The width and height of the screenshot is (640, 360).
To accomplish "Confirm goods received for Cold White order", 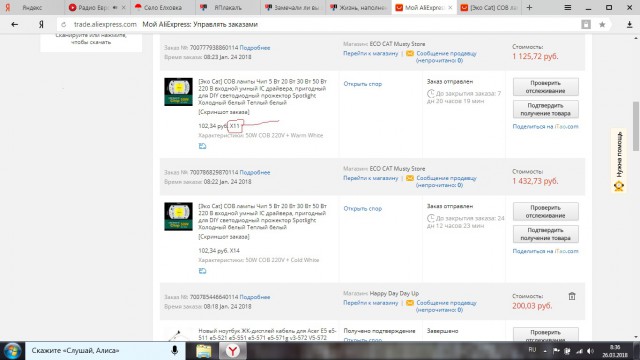I will pyautogui.click(x=545, y=234).
